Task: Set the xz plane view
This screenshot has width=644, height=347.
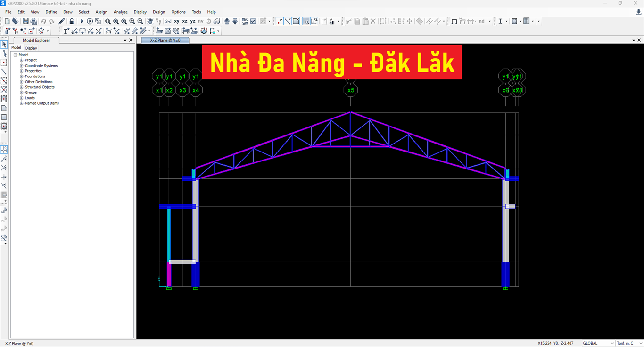Action: [185, 21]
